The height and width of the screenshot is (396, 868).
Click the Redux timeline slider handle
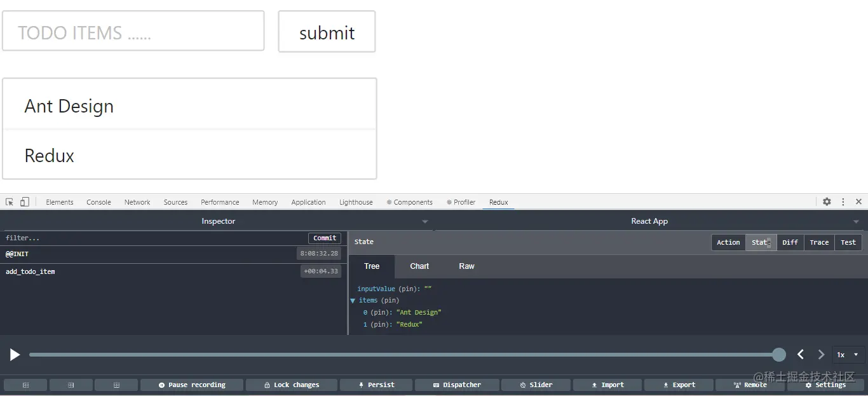point(779,355)
